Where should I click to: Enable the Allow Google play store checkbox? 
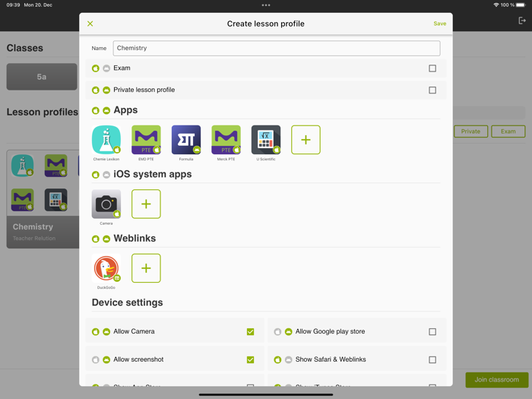pyautogui.click(x=432, y=331)
